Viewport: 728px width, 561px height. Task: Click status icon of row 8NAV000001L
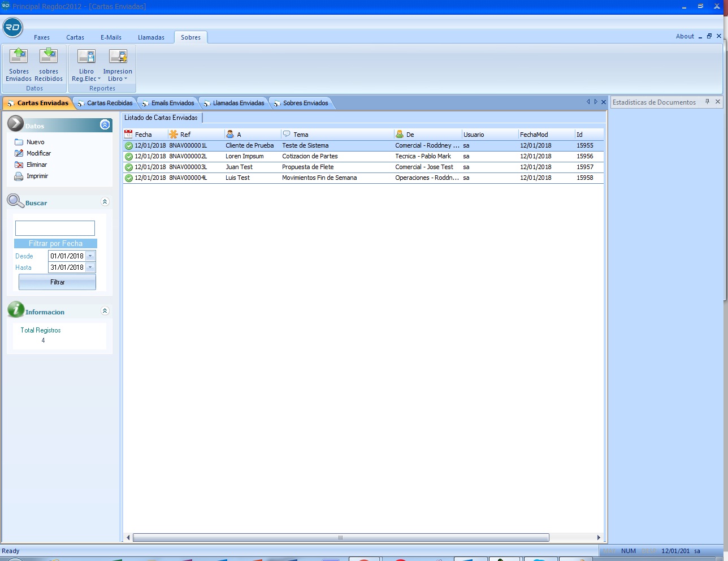pos(129,146)
